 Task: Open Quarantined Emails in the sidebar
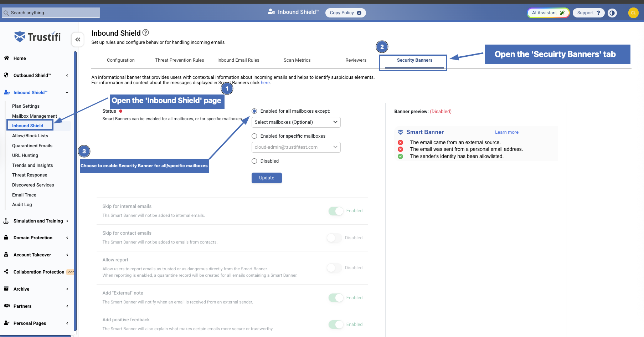pyautogui.click(x=32, y=146)
